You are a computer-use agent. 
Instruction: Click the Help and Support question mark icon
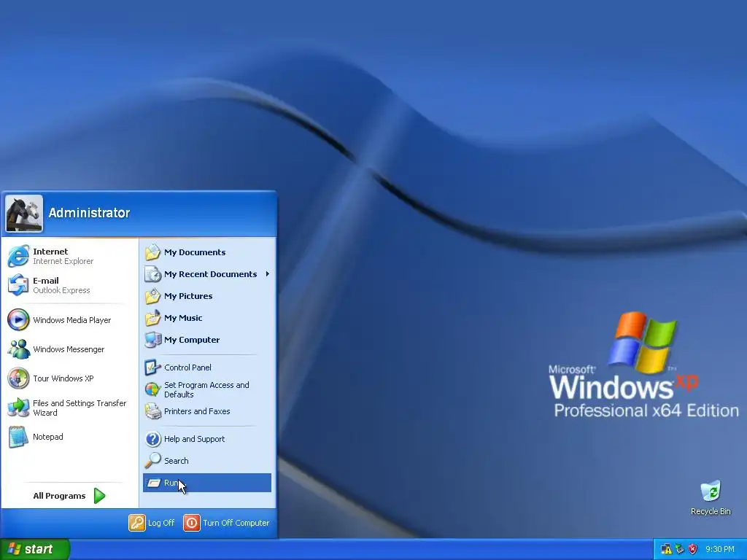tap(153, 439)
